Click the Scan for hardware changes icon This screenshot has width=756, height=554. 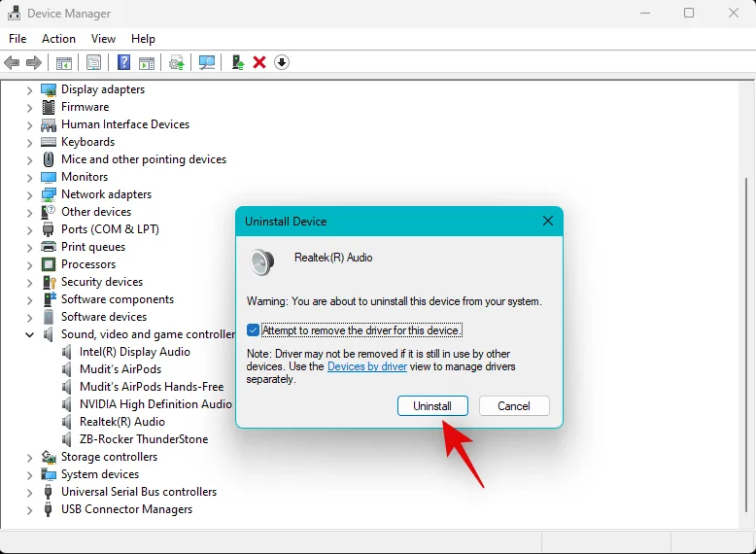[207, 62]
